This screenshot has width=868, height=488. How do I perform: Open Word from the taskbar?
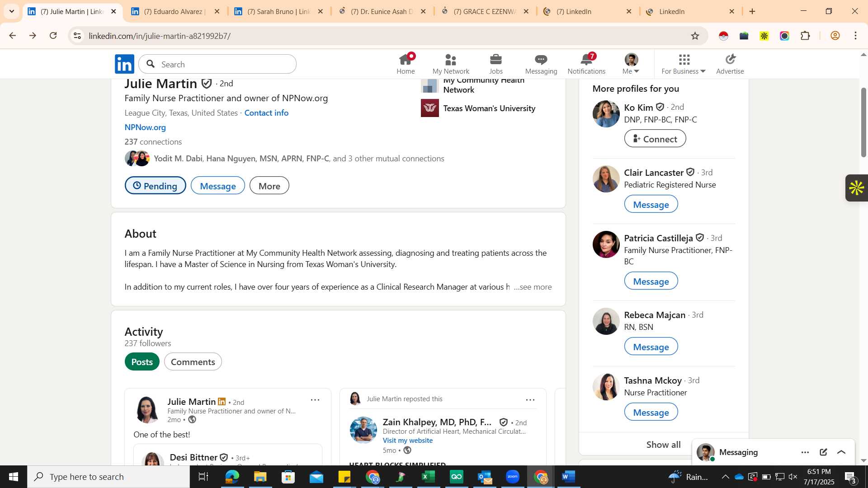(x=568, y=477)
